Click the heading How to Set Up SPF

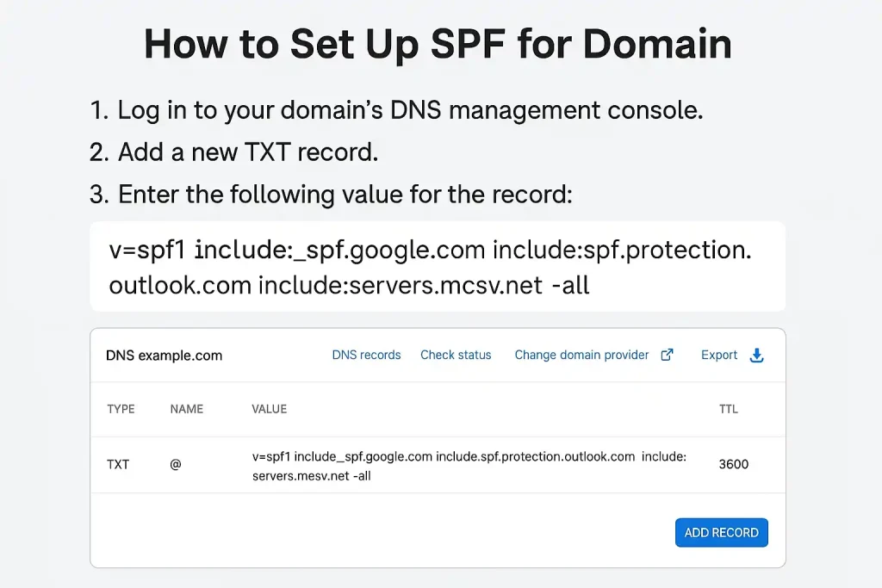coord(438,43)
